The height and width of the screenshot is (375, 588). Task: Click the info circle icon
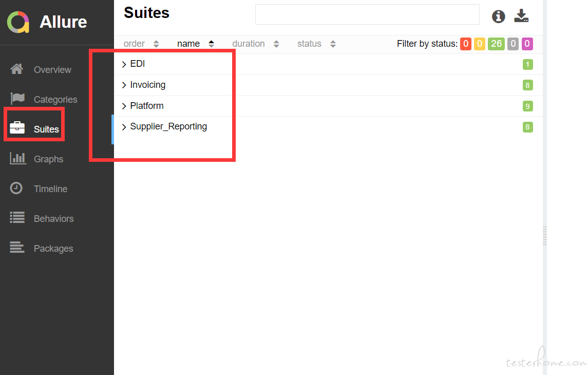tap(498, 16)
